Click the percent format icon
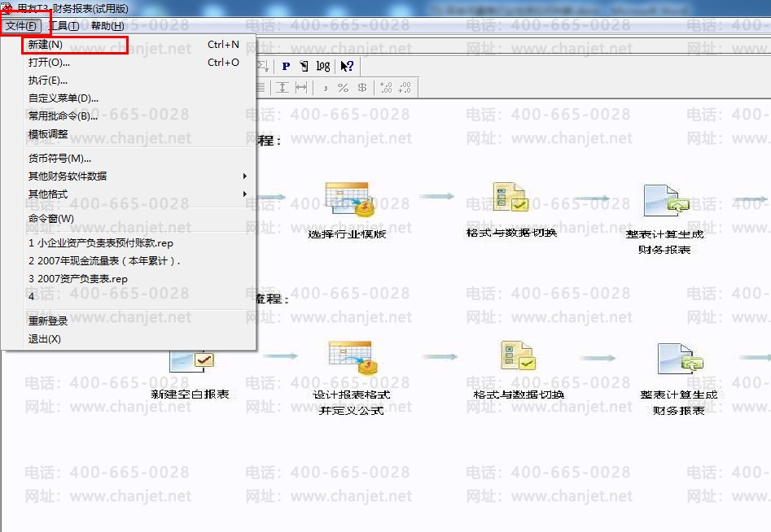The width and height of the screenshot is (771, 532). [x=343, y=88]
